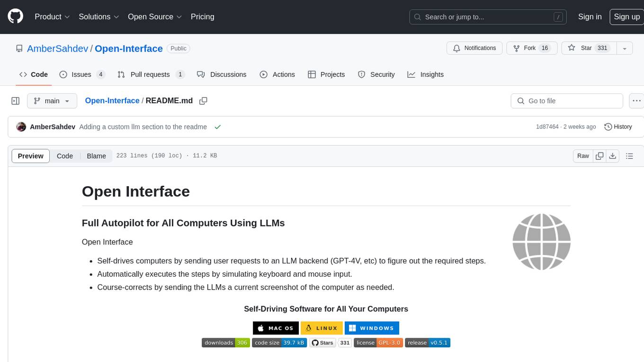Open the star lists dropdown arrow
This screenshot has width=644, height=362.
625,48
